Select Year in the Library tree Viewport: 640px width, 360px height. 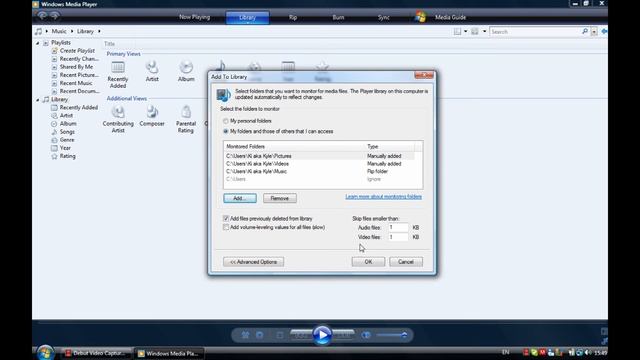coord(65,148)
